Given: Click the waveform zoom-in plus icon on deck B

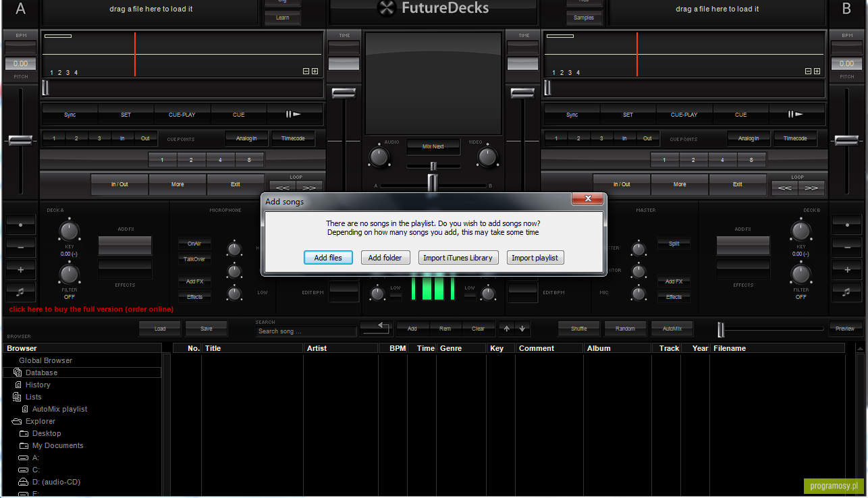Looking at the screenshot, I should (817, 72).
